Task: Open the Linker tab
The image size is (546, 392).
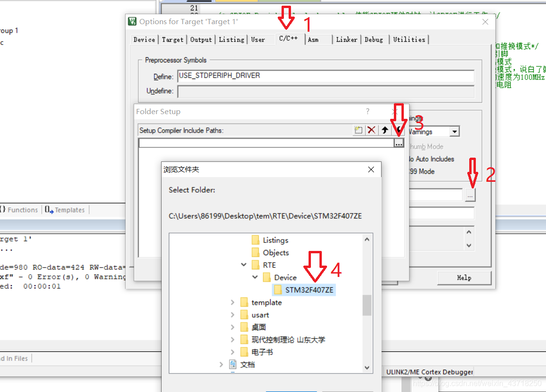Action: pyautogui.click(x=346, y=40)
